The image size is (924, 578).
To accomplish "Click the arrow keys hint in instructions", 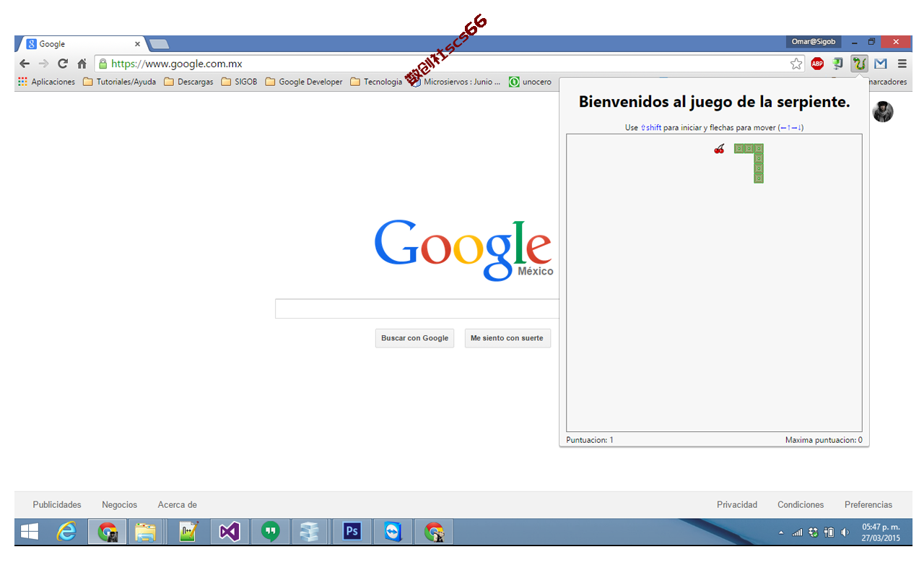I will point(791,128).
